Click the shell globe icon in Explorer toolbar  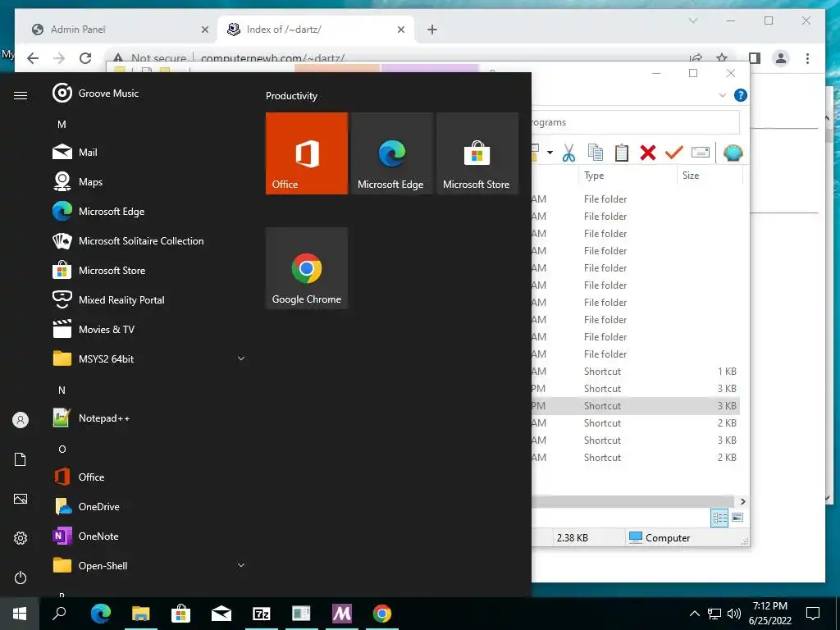(733, 153)
